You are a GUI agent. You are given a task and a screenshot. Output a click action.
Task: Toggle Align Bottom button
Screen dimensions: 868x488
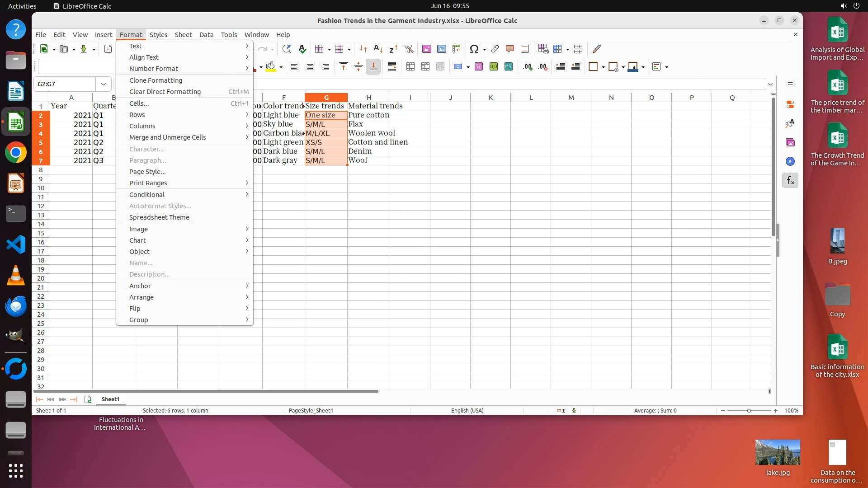[x=373, y=67]
